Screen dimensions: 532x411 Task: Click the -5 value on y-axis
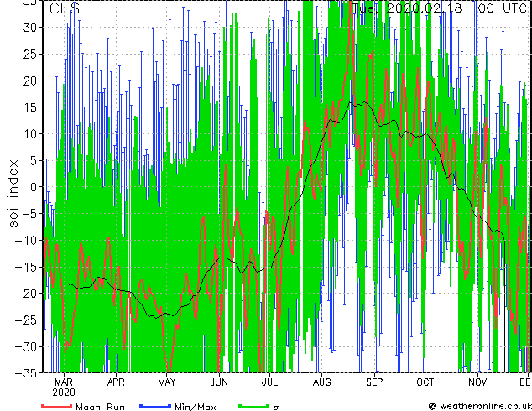coord(29,214)
